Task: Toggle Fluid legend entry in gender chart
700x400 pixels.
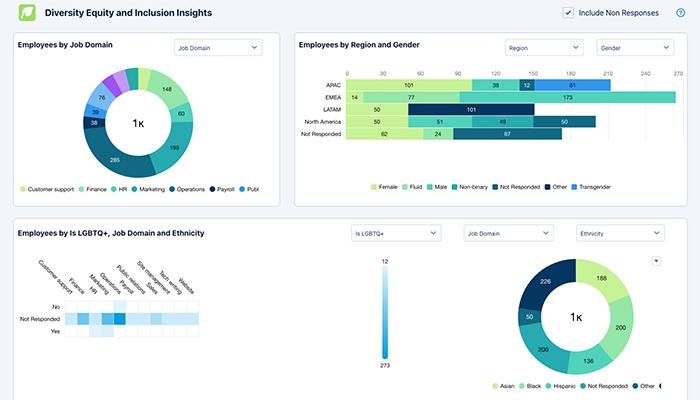Action: pos(412,187)
